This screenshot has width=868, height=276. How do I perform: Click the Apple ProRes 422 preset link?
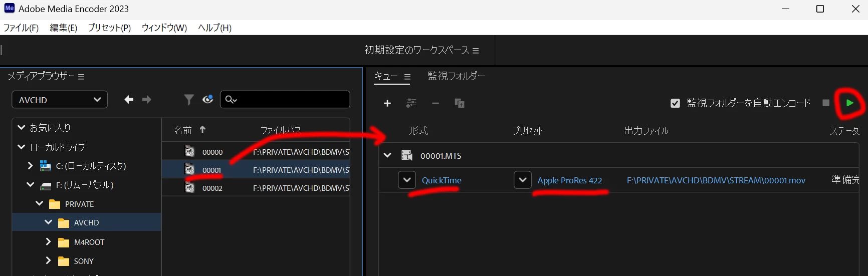[x=570, y=180]
